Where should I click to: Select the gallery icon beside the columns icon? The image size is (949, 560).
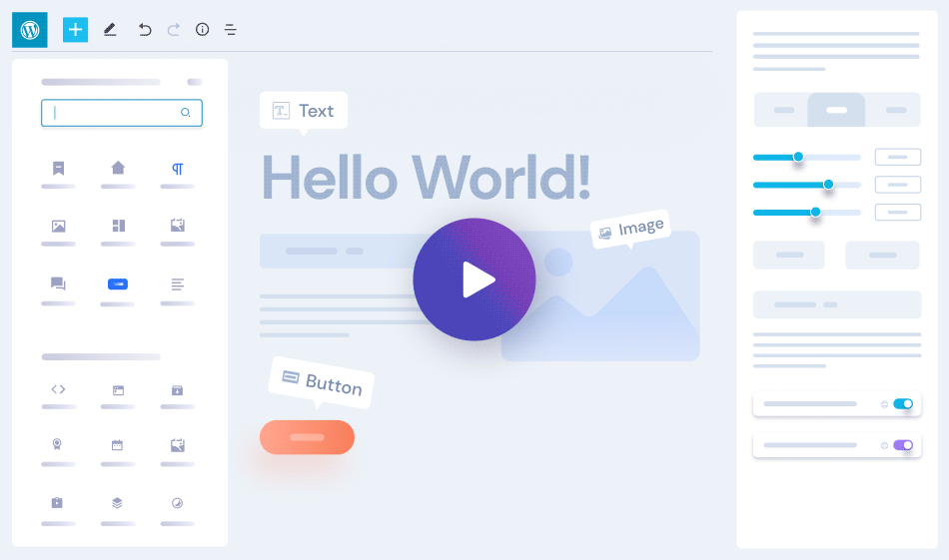178,225
